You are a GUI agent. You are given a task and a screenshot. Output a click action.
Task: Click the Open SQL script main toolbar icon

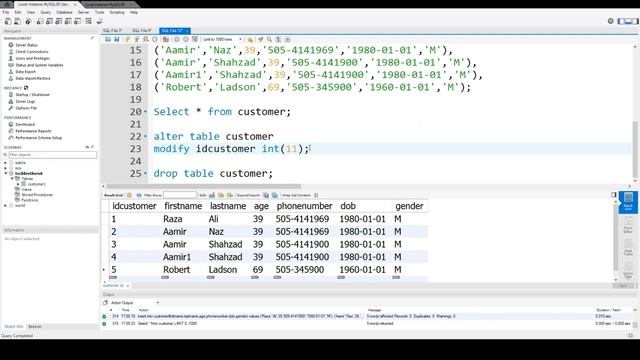coord(18,21)
